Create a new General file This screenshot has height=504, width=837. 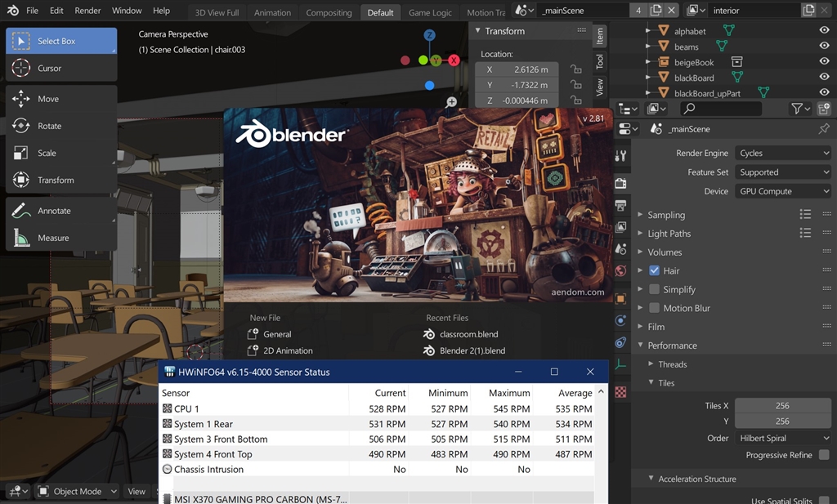coord(276,334)
